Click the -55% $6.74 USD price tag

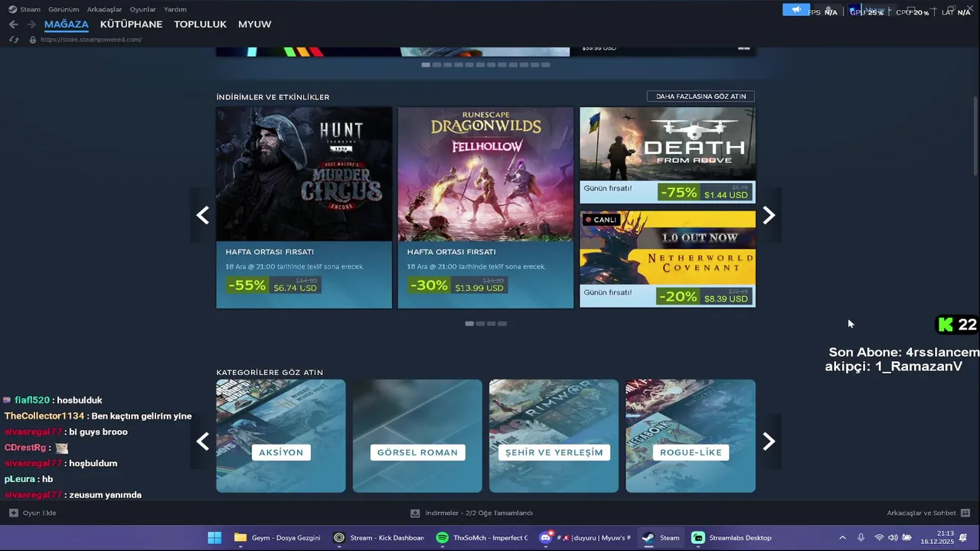(x=273, y=285)
